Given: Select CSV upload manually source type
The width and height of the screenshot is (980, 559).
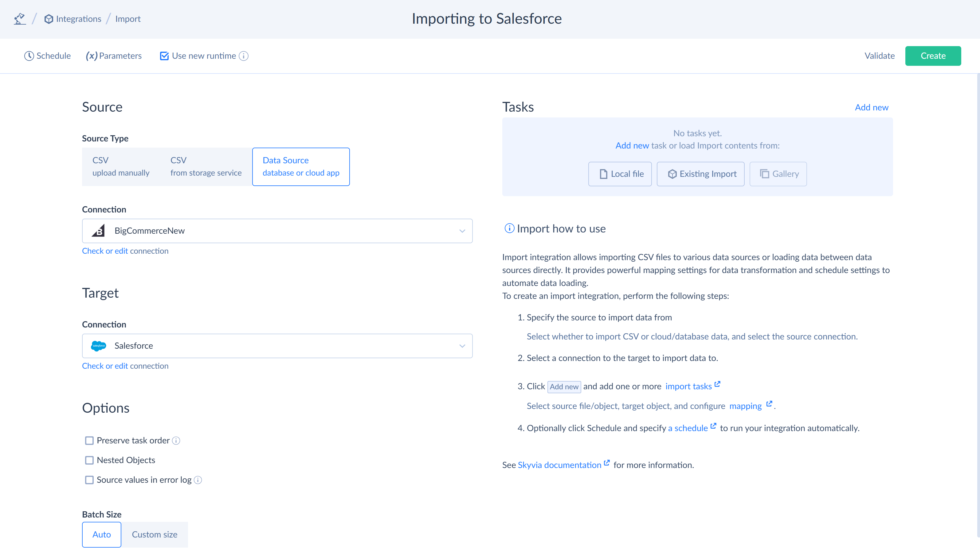Looking at the screenshot, I should [121, 167].
